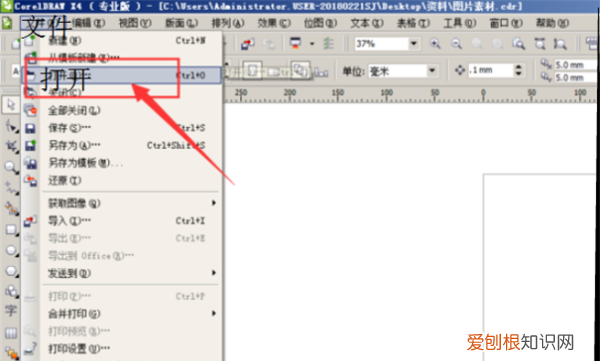Select the Interactive Blend tool
This screenshot has width=600, height=361.
(x=11, y=352)
